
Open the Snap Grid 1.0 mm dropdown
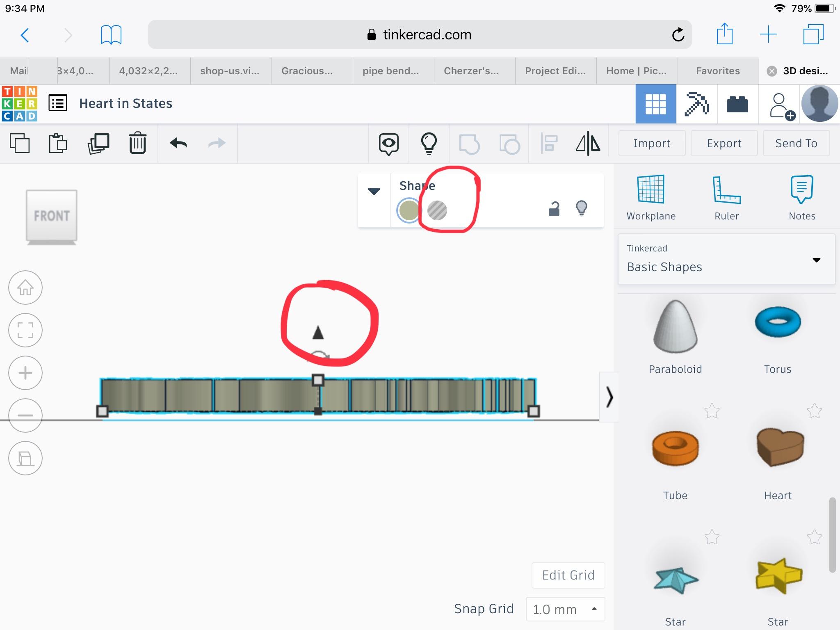click(565, 609)
